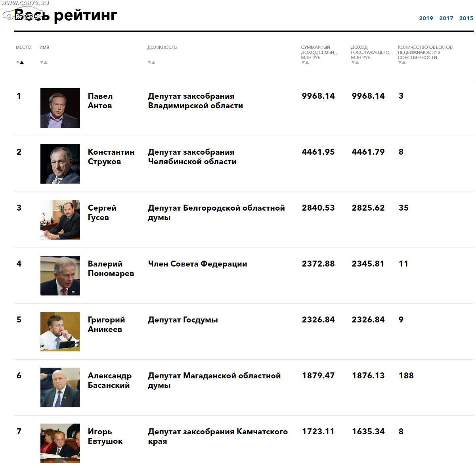Image resolution: width=476 pixels, height=468 pixels.
Task: Sort by ДОЛЖНОСТЬ column arrows
Action: click(x=151, y=62)
